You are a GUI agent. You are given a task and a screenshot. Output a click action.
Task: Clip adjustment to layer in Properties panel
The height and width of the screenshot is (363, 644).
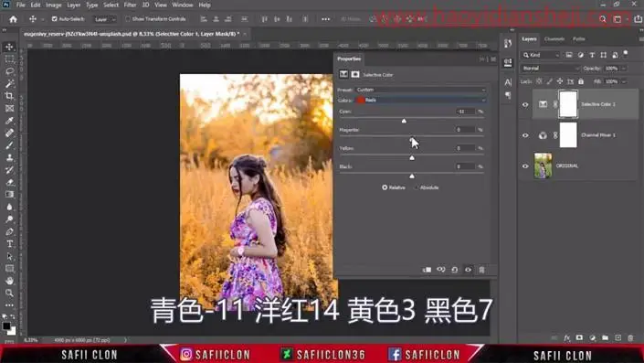click(x=428, y=270)
